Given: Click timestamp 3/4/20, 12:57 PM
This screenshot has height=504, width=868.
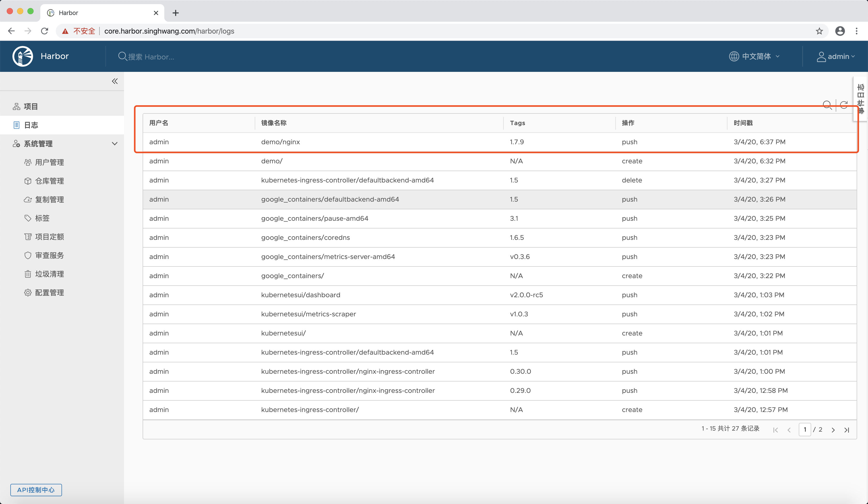Looking at the screenshot, I should tap(761, 410).
